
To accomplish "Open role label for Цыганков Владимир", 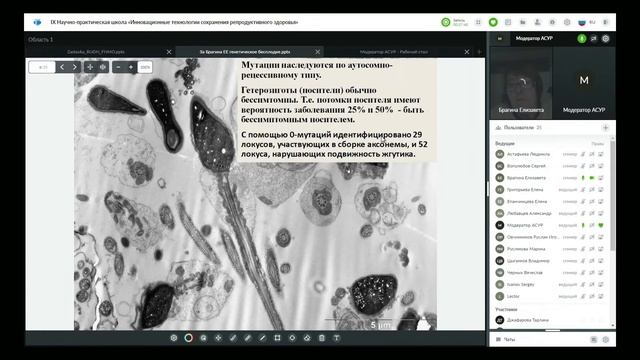I will point(570,261).
